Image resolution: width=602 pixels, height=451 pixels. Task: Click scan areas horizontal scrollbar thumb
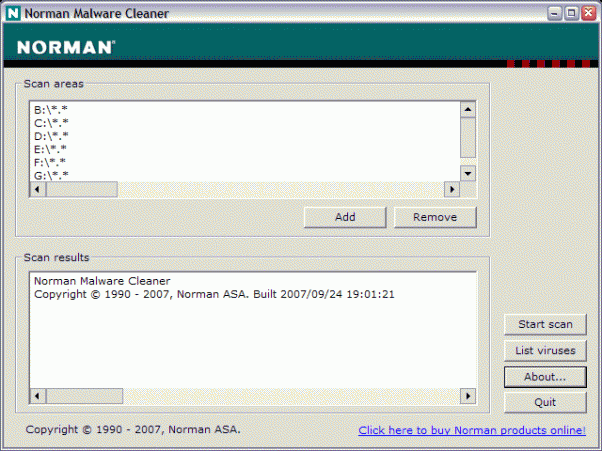[82, 190]
